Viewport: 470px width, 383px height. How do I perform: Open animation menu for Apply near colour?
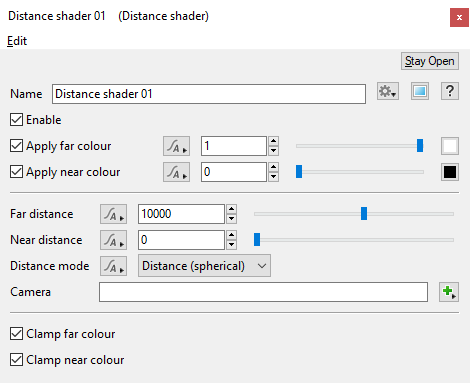click(x=176, y=172)
